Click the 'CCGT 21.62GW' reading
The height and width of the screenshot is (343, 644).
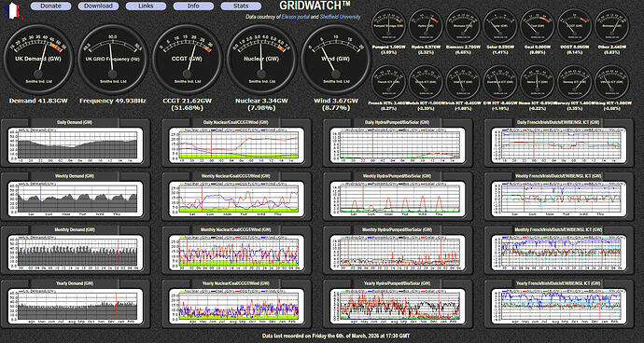(187, 101)
